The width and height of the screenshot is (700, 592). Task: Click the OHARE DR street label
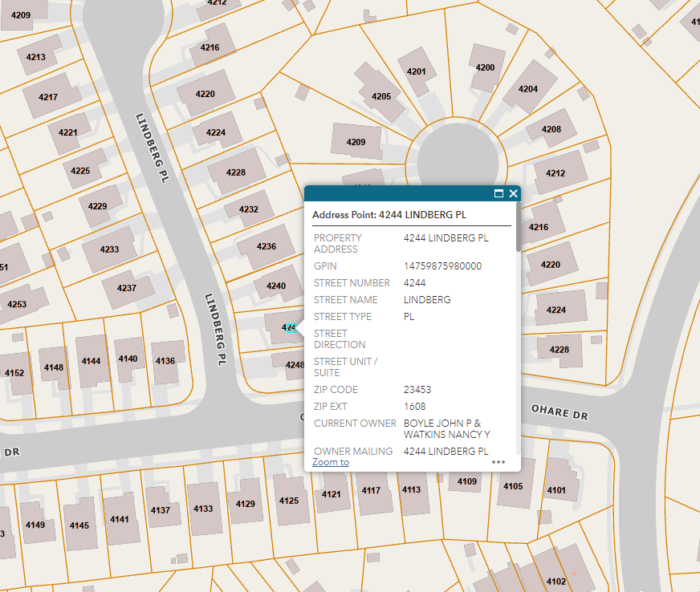560,411
